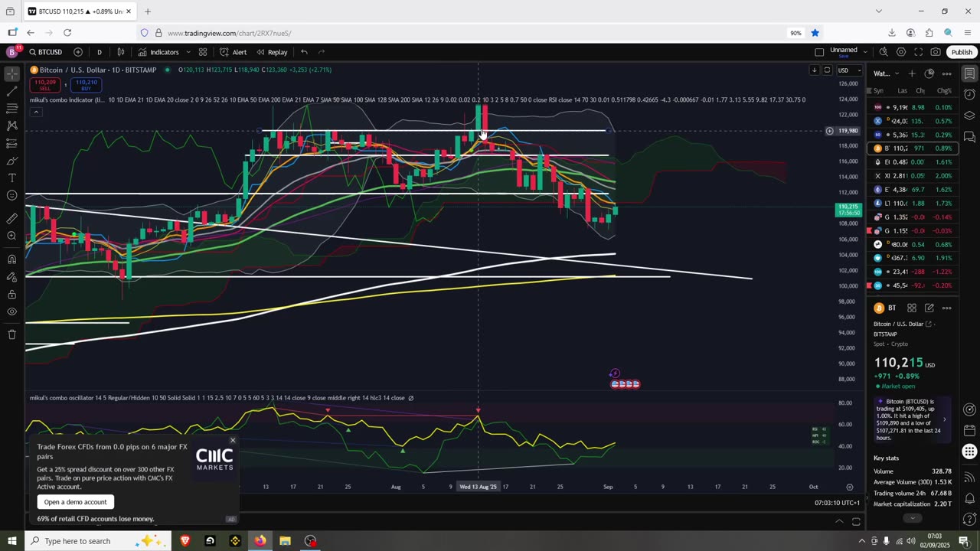Toggle hide all drawings eye icon
This screenshot has height=551, width=980.
point(11,311)
